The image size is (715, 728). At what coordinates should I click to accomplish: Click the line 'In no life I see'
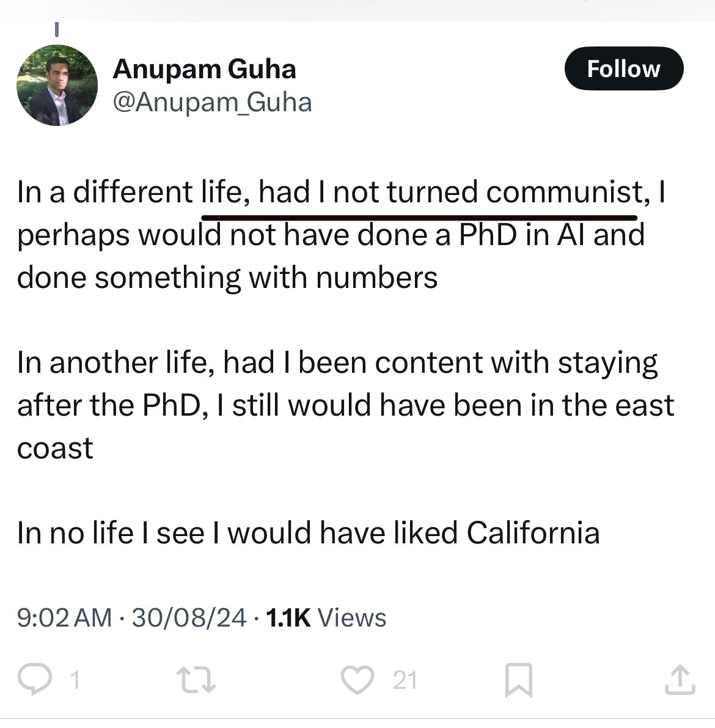coord(308,532)
